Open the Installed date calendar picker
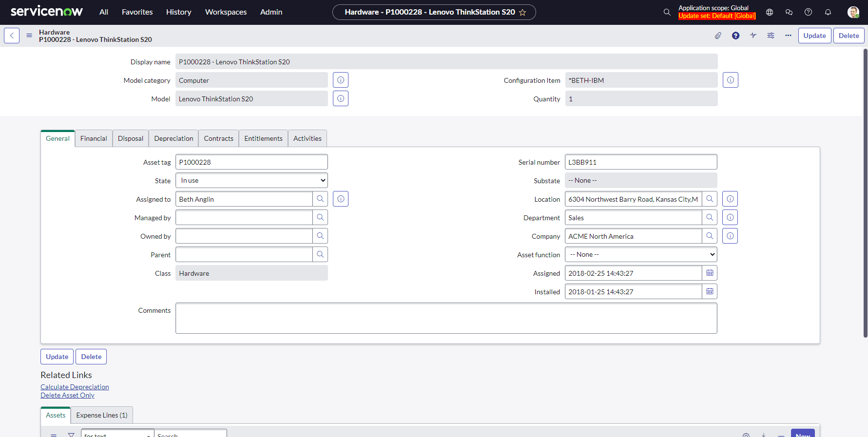This screenshot has height=437, width=868. (x=710, y=291)
